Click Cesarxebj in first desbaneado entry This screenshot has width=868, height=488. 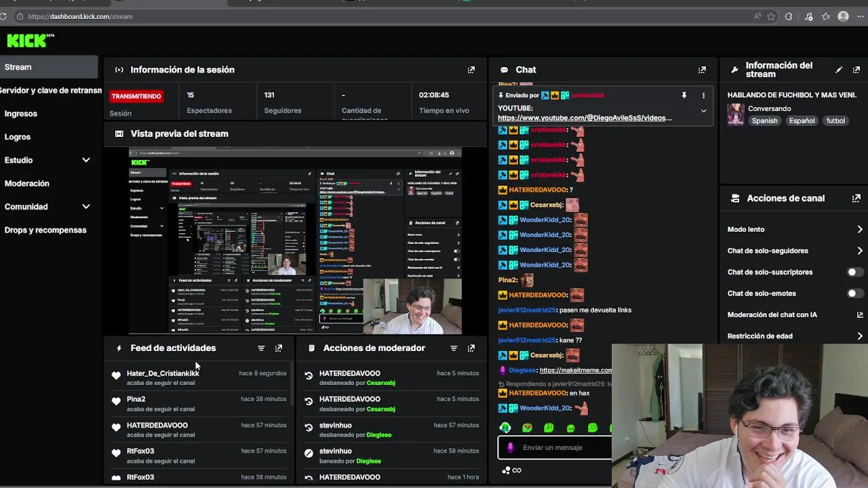(380, 383)
